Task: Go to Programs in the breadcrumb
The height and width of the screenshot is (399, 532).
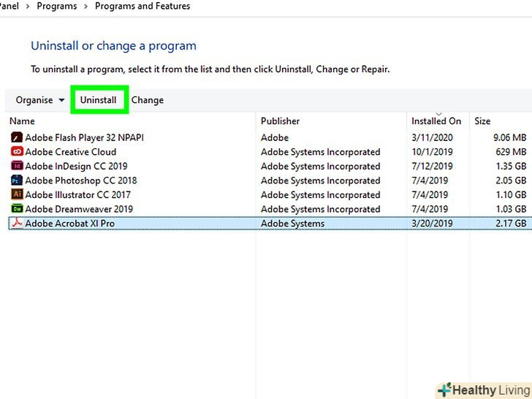Action: pos(57,6)
